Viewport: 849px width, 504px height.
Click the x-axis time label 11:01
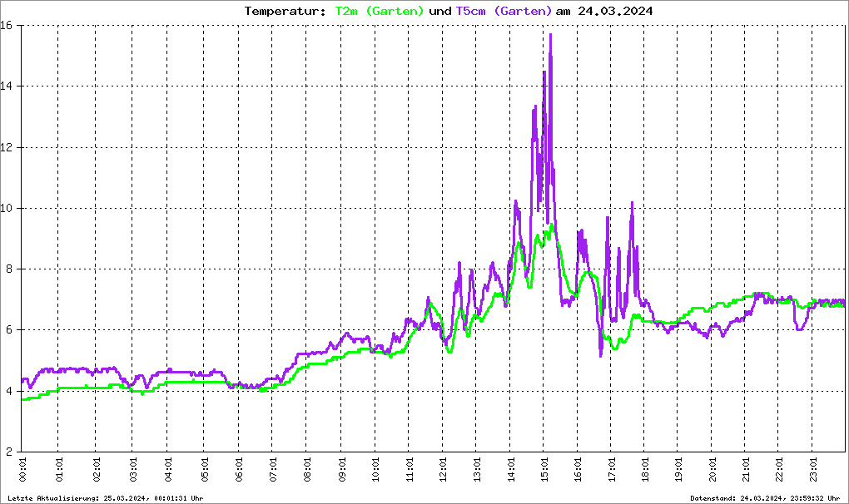pyautogui.click(x=410, y=469)
